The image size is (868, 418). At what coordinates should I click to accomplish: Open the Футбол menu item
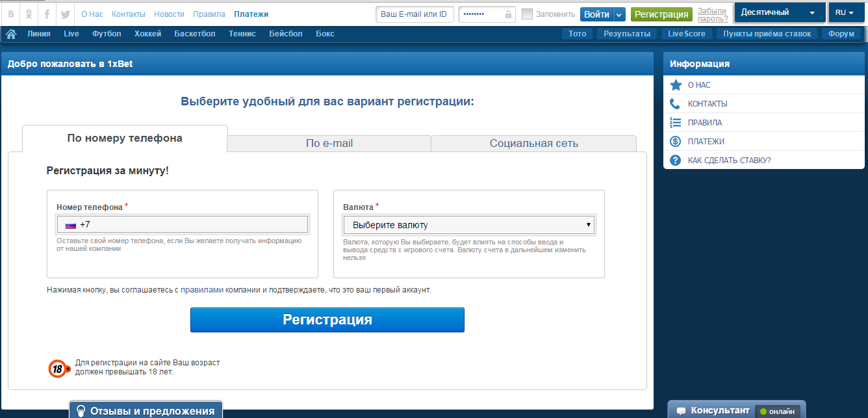(107, 34)
